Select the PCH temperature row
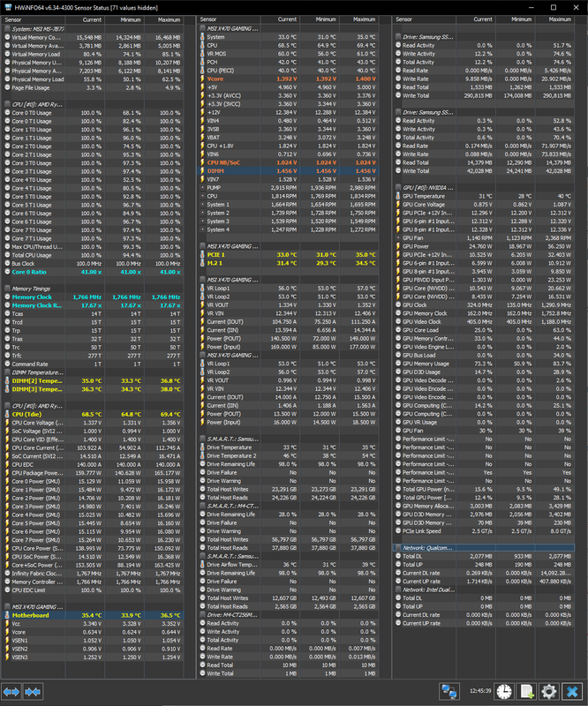Screen dimensions: 588x706 [289, 62]
